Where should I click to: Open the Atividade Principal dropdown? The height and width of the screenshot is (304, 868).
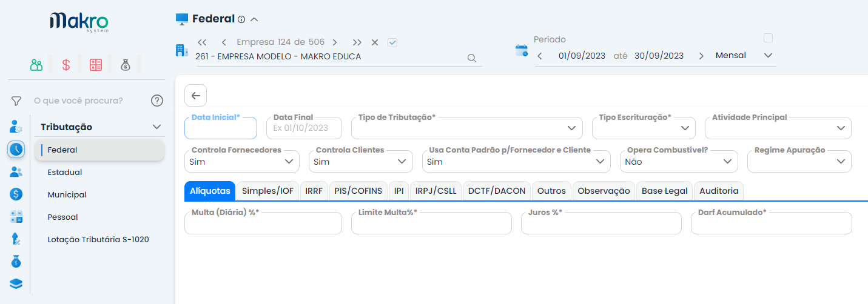pos(778,128)
